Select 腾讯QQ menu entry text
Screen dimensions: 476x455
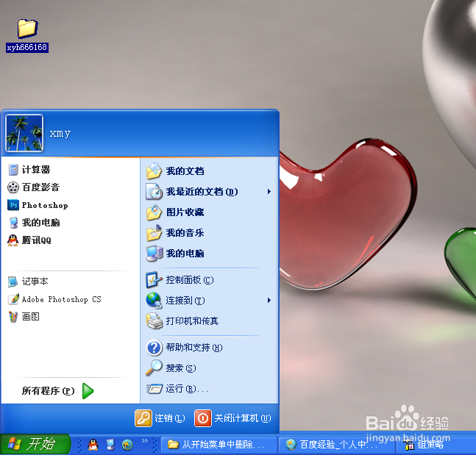(37, 240)
